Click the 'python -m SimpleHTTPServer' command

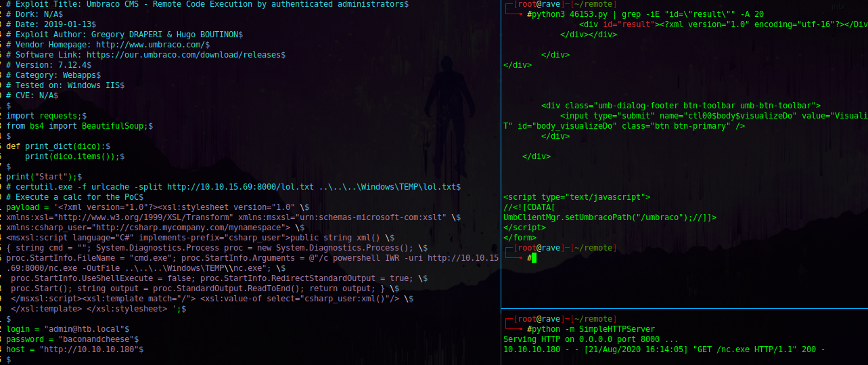coord(593,329)
